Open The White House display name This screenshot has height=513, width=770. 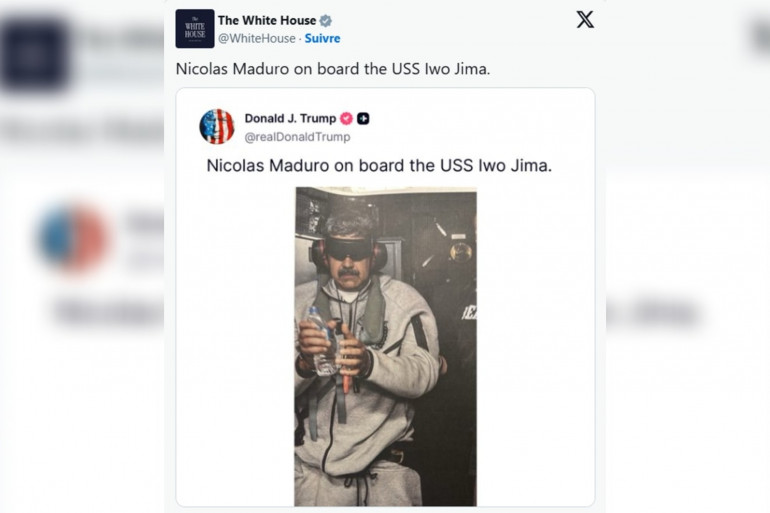(267, 21)
